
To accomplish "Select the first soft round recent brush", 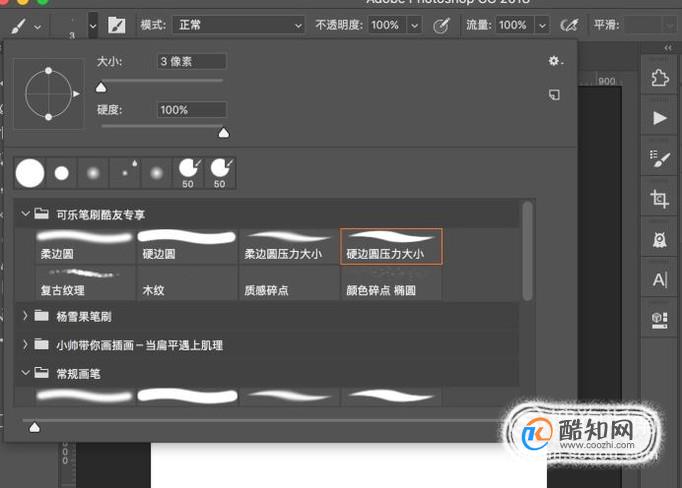I will (x=93, y=173).
